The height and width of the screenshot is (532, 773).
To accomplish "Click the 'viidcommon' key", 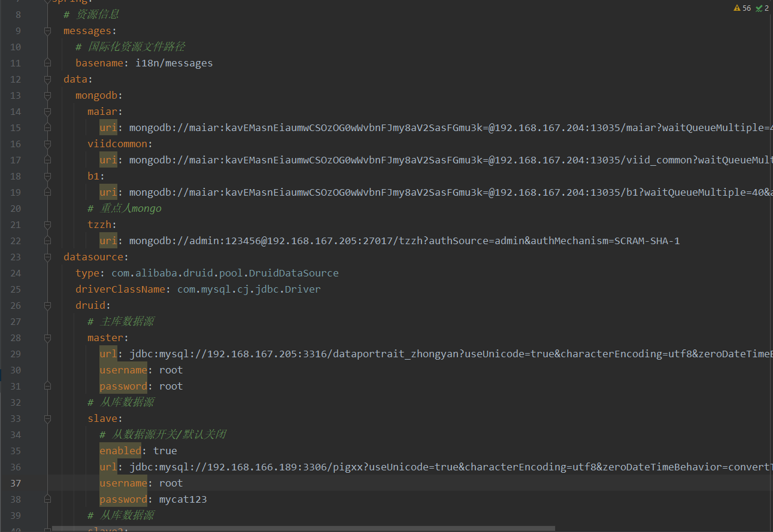I will tap(117, 144).
